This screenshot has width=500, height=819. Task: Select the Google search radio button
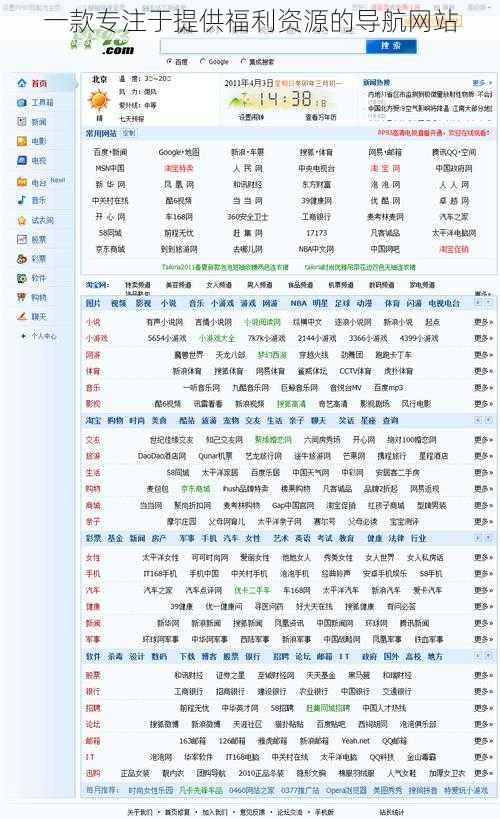(203, 62)
